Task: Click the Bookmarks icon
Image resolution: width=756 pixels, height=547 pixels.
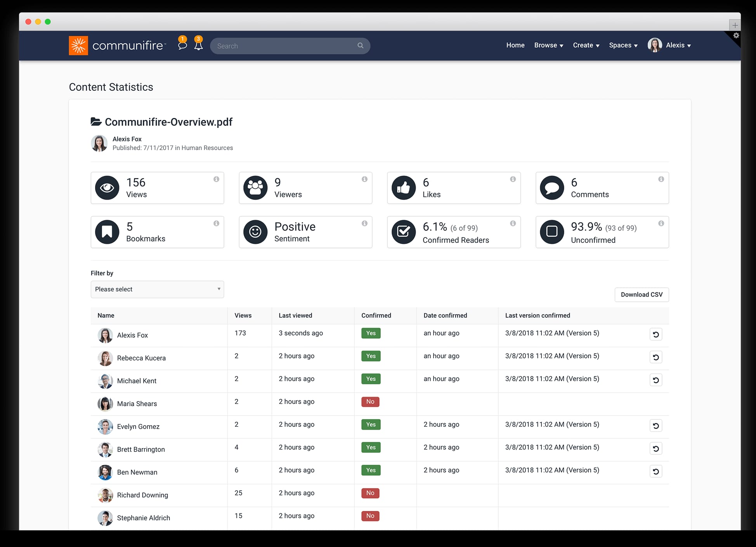Action: click(x=107, y=232)
